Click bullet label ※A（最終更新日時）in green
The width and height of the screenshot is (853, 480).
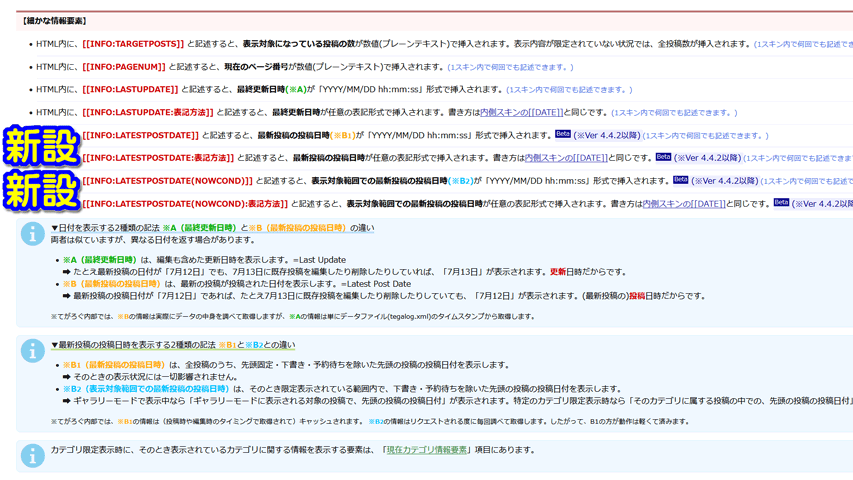(x=100, y=260)
